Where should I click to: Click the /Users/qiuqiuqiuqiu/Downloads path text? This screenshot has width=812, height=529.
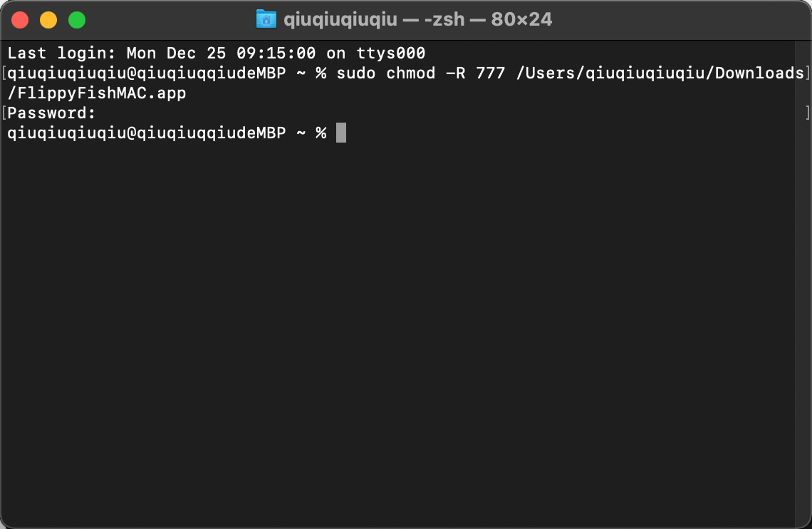pos(660,73)
